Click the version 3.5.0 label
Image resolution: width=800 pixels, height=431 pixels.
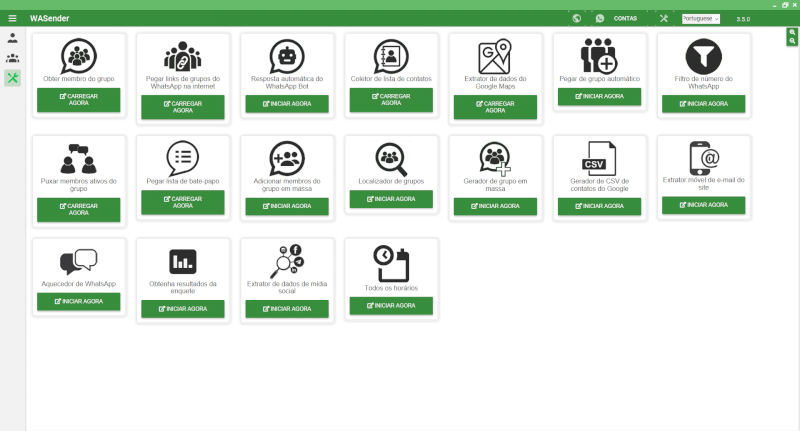(743, 19)
